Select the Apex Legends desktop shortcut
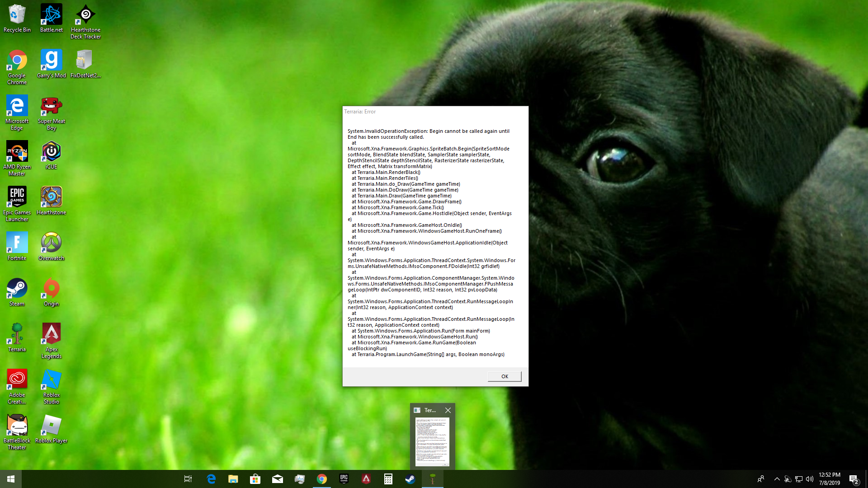 (x=52, y=341)
